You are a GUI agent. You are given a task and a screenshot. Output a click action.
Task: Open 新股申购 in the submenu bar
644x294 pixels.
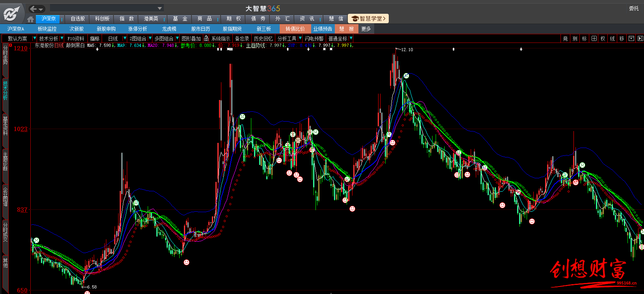[106, 29]
